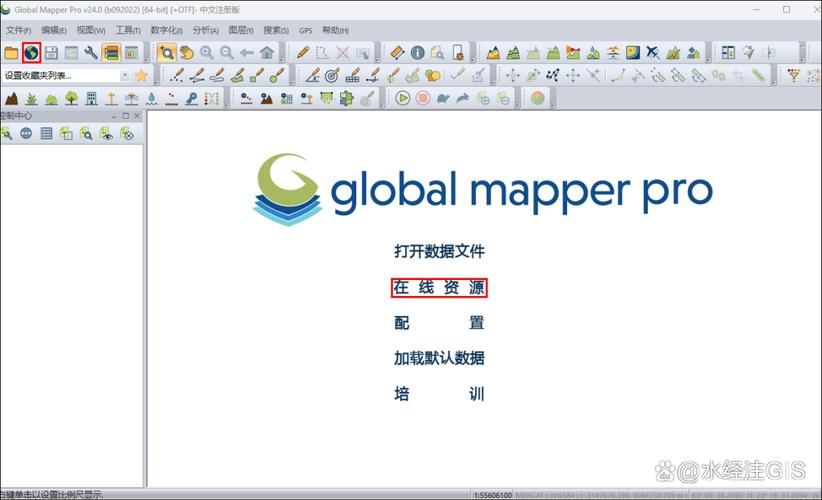Open the 工具(T) menu

tap(128, 30)
